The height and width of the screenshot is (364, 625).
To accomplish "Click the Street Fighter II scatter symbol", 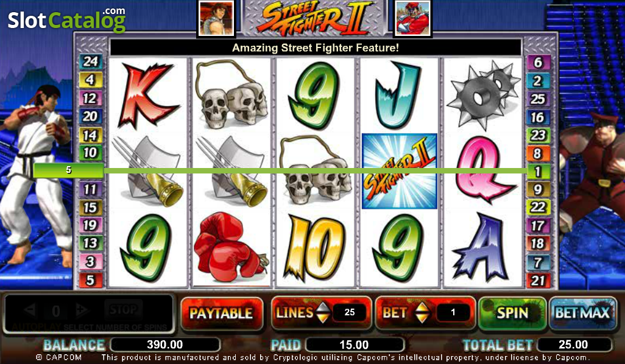I will pyautogui.click(x=400, y=171).
